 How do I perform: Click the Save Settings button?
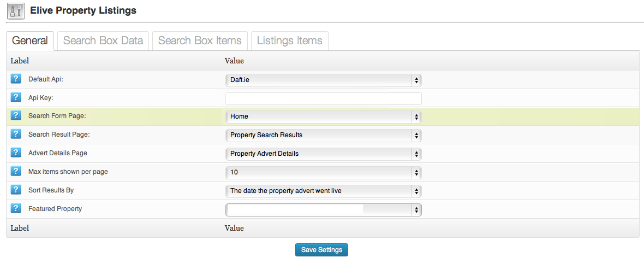321,250
